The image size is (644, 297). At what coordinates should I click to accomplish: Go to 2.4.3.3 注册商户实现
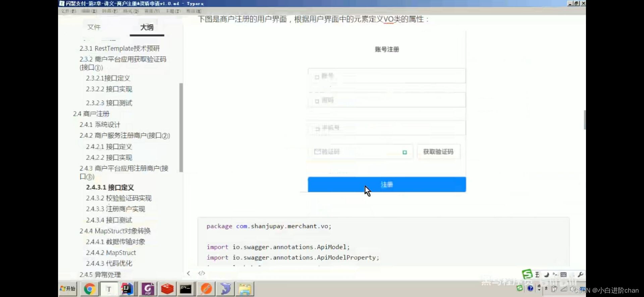pyautogui.click(x=115, y=209)
